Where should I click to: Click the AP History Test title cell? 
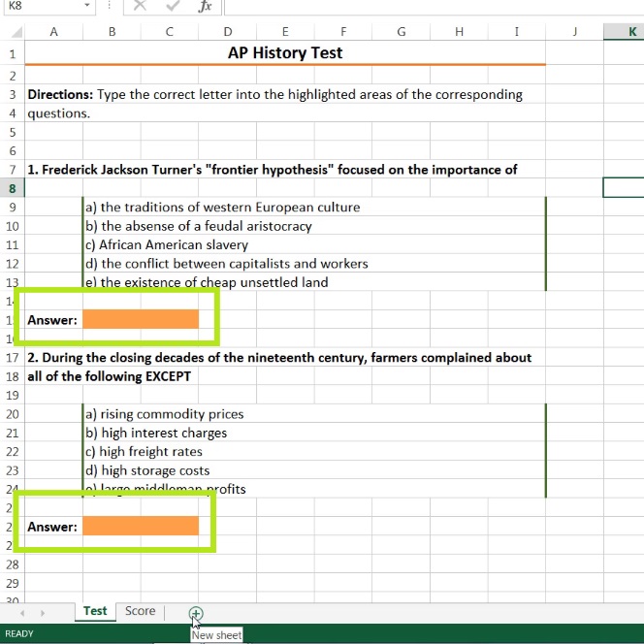click(285, 53)
